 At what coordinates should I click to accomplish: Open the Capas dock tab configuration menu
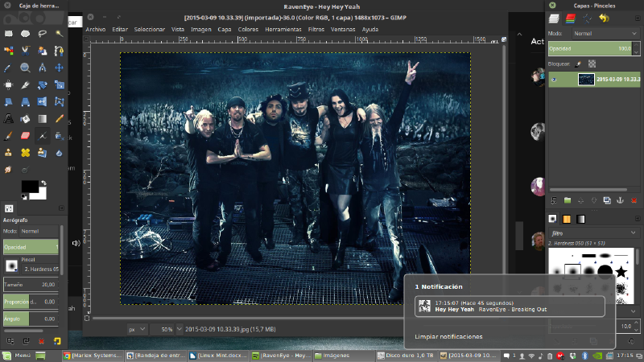tap(638, 19)
